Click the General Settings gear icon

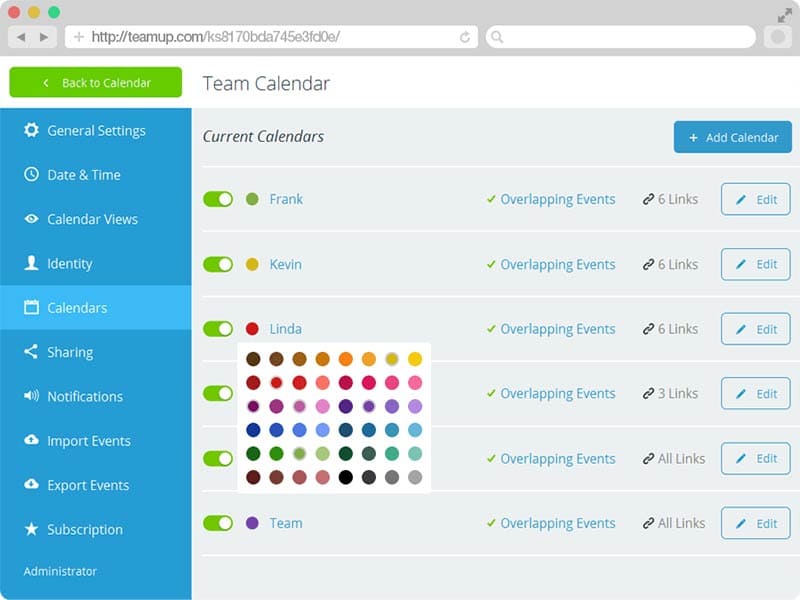pyautogui.click(x=31, y=130)
